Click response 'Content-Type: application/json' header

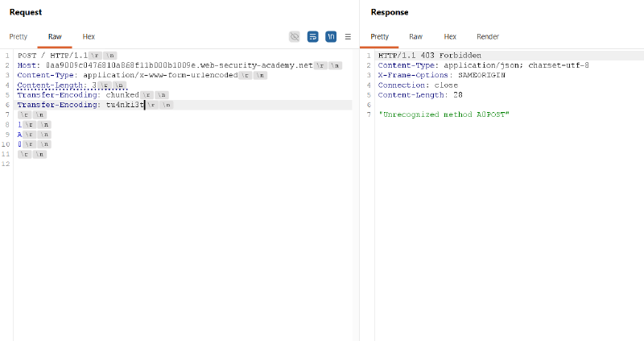(x=484, y=65)
